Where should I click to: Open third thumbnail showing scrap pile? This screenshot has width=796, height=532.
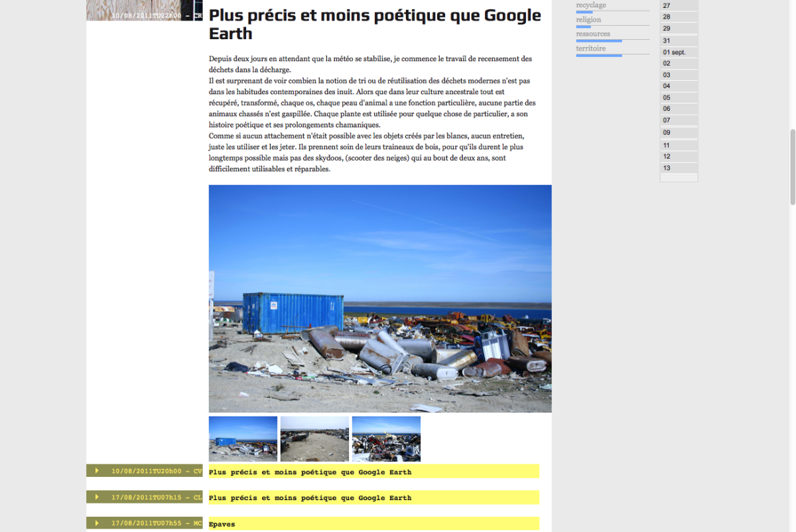pyautogui.click(x=386, y=438)
